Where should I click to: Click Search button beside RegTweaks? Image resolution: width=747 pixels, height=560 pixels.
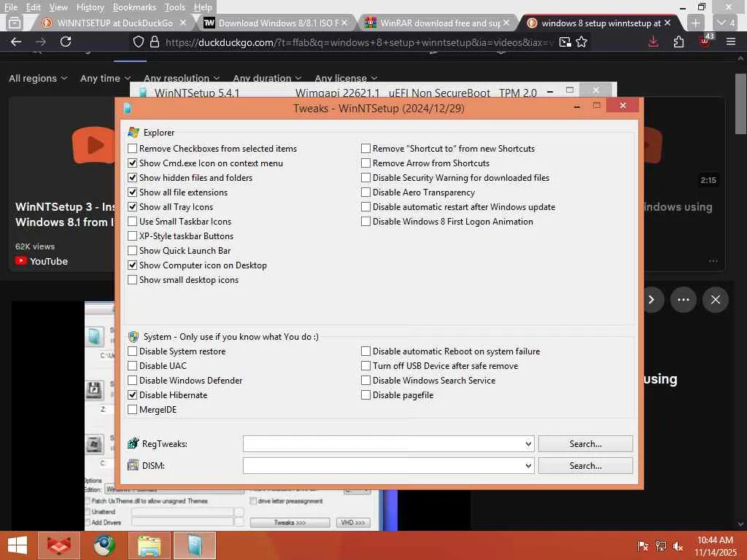[x=586, y=444]
